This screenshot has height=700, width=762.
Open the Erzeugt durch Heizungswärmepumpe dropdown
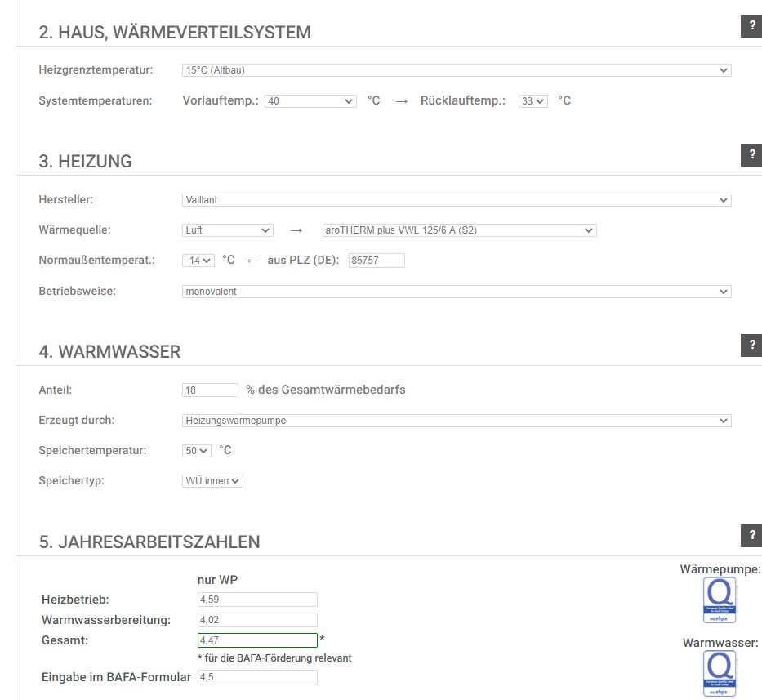(456, 421)
